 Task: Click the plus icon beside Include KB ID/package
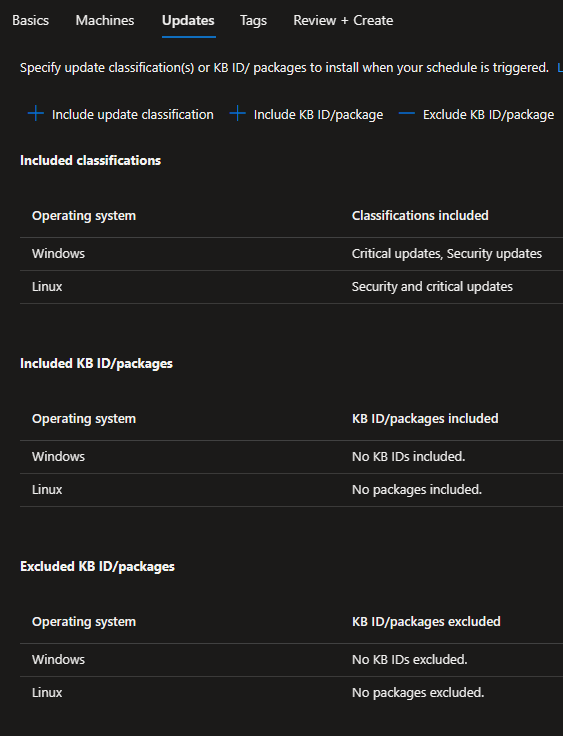pyautogui.click(x=238, y=114)
